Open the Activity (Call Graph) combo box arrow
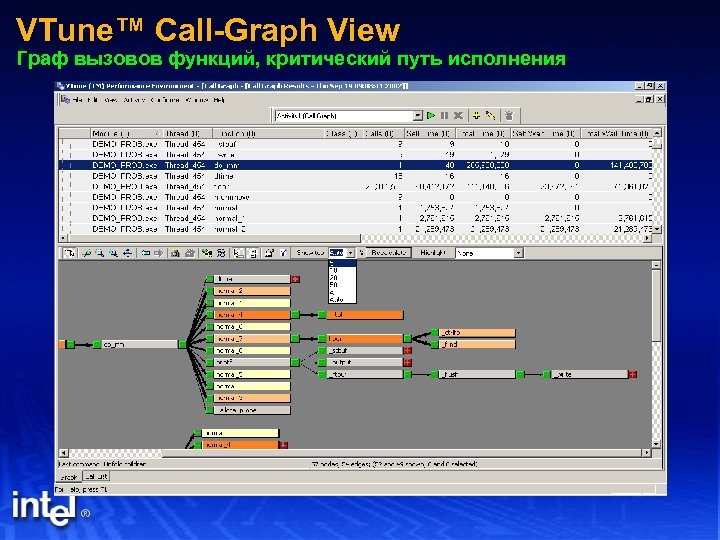Screen dimensions: 720x540 tap(417, 116)
